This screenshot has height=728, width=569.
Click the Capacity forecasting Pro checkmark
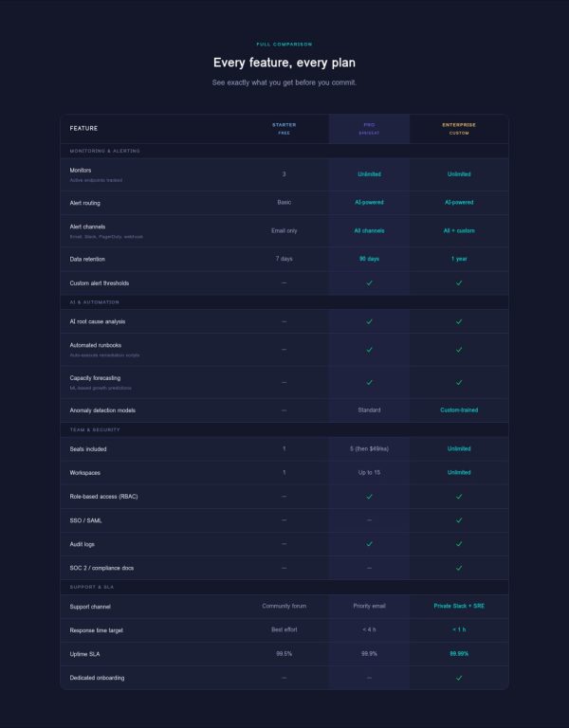369,383
